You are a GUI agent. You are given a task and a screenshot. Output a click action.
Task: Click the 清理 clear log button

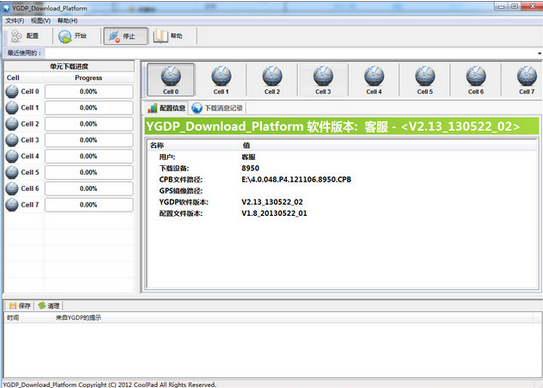pyautogui.click(x=49, y=306)
